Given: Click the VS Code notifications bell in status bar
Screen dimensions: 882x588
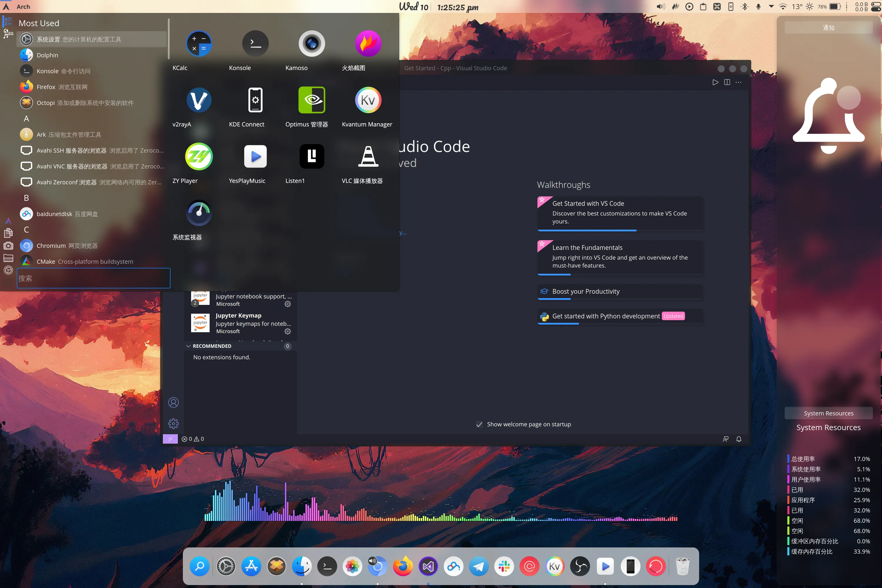Looking at the screenshot, I should 739,439.
